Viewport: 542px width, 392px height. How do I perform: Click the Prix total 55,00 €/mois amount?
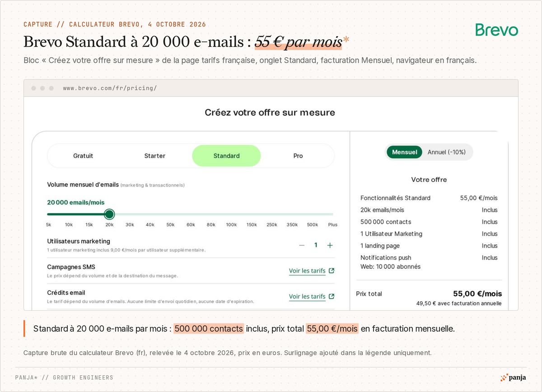click(x=477, y=294)
